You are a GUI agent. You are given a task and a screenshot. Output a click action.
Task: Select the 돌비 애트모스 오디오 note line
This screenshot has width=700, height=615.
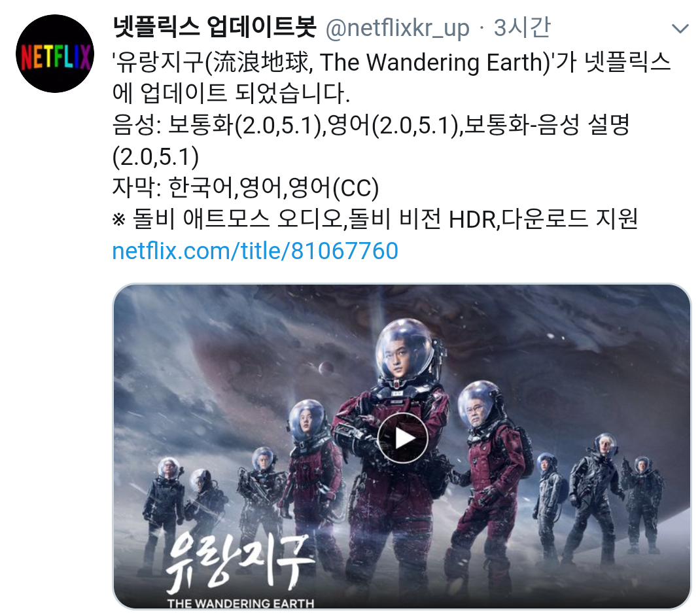(375, 219)
